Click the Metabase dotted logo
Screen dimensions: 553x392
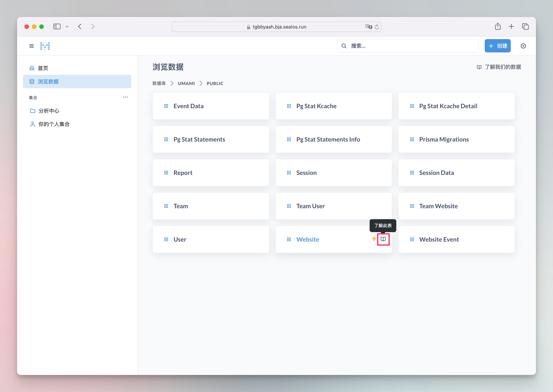tap(45, 46)
